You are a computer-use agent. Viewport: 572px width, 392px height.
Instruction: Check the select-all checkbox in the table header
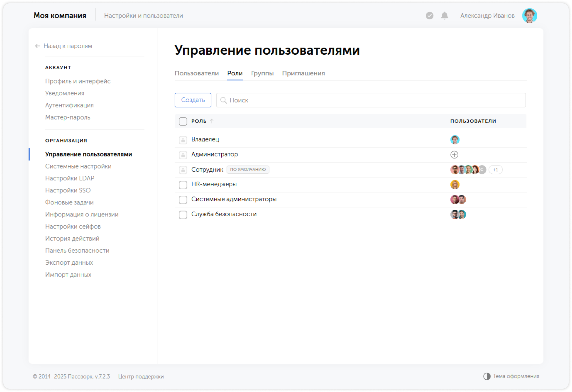(183, 121)
